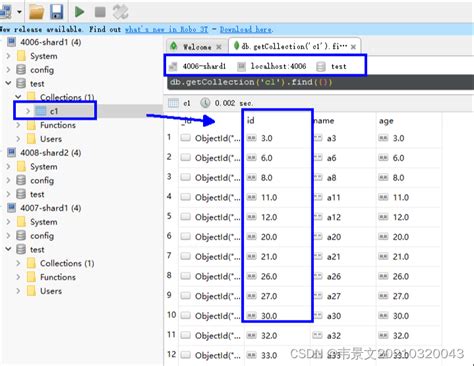Click the 'Download here' link
The height and width of the screenshot is (366, 474).
246,29
